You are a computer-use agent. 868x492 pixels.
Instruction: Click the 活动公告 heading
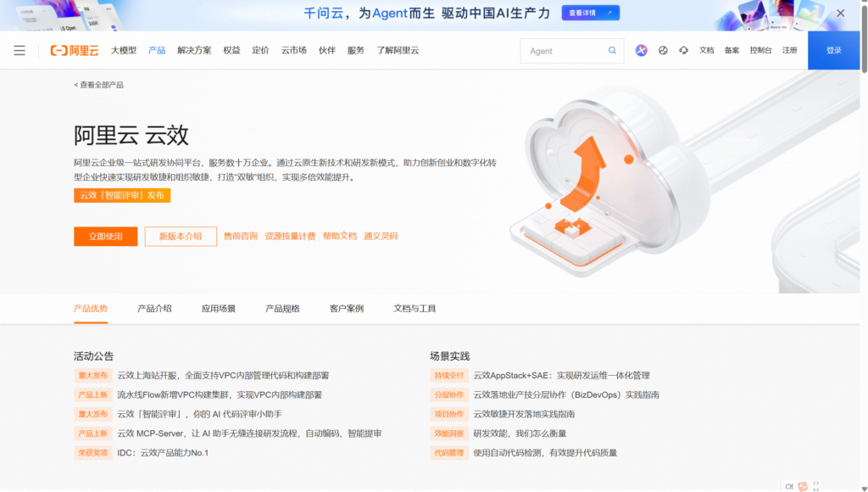pos(93,356)
